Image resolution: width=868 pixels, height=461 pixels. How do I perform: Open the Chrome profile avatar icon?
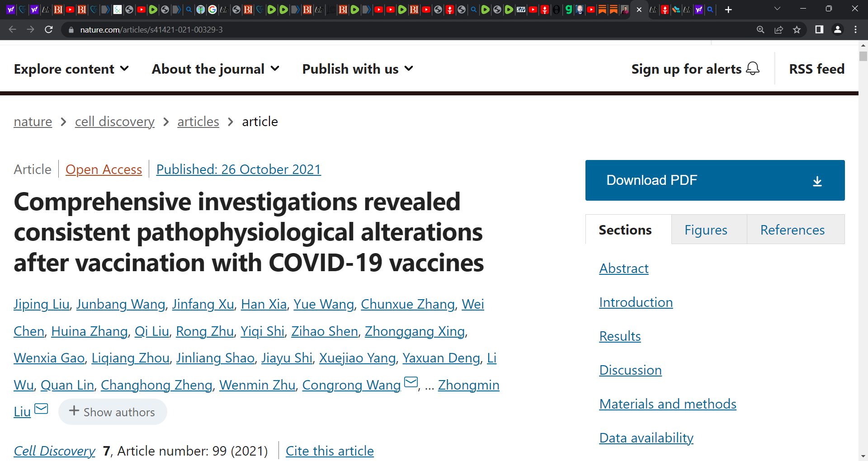837,29
